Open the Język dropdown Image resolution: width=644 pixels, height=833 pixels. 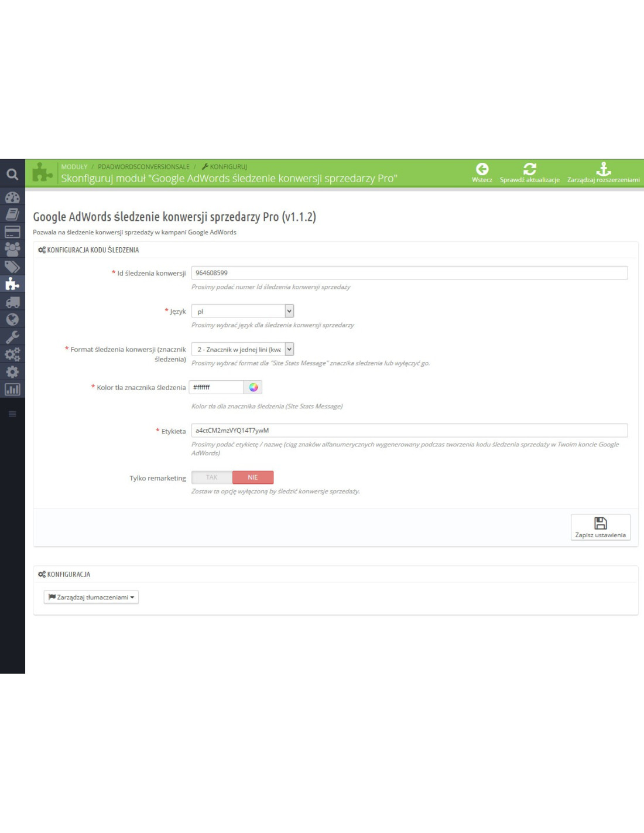[242, 311]
